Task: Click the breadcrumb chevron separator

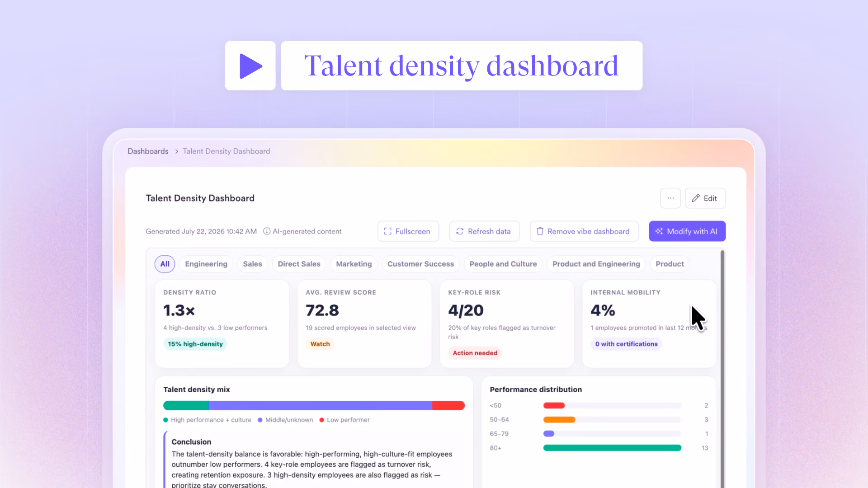Action: point(176,152)
